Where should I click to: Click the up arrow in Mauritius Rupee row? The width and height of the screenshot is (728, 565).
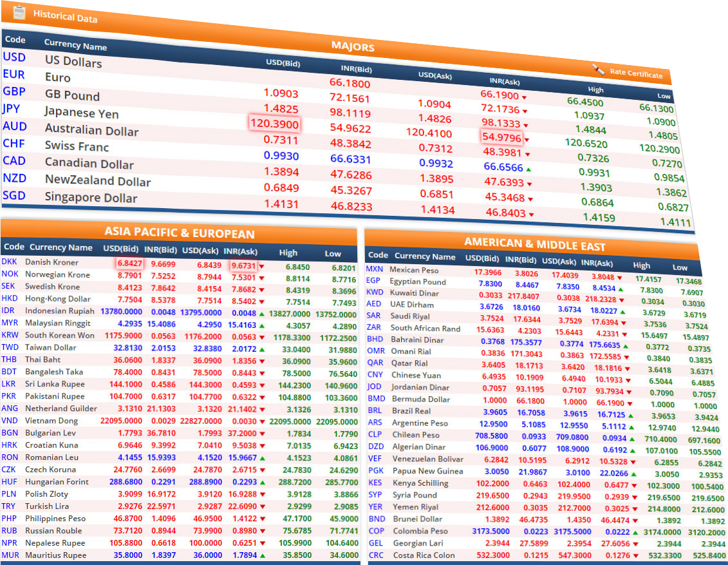point(263,555)
